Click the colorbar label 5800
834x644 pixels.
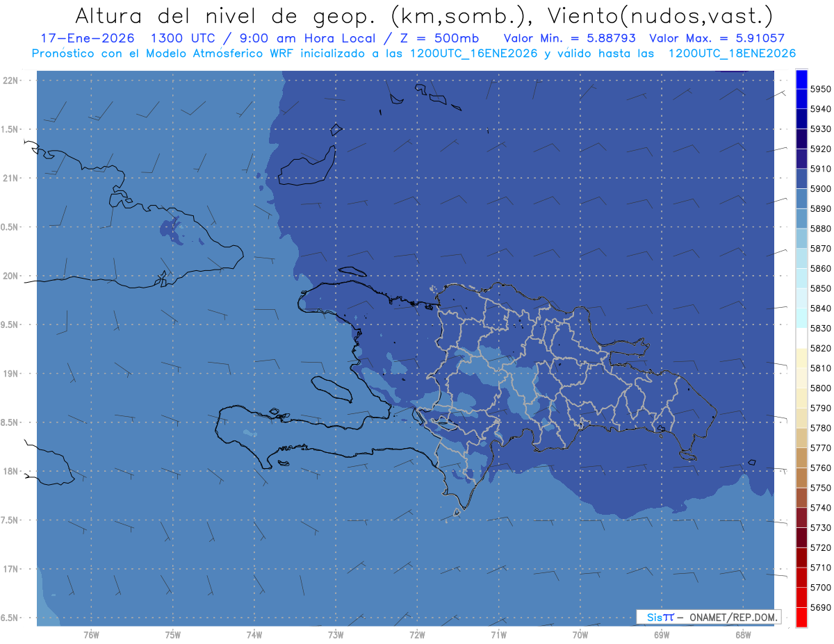click(820, 388)
